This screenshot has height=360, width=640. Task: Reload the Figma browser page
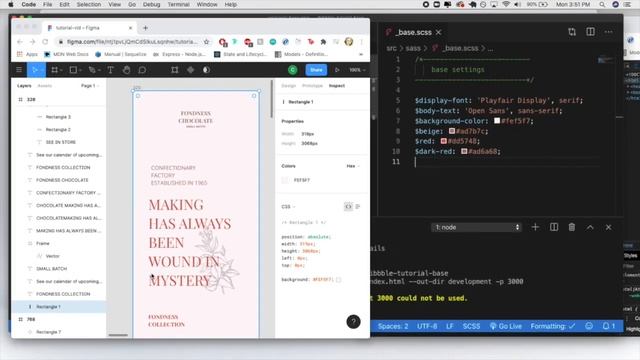click(x=45, y=42)
